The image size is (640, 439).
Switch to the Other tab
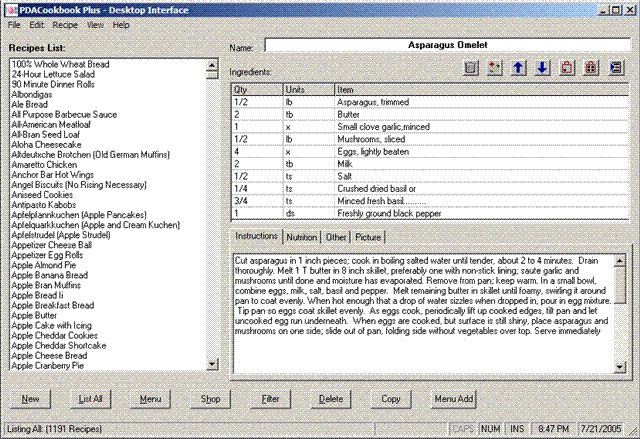coord(336,237)
